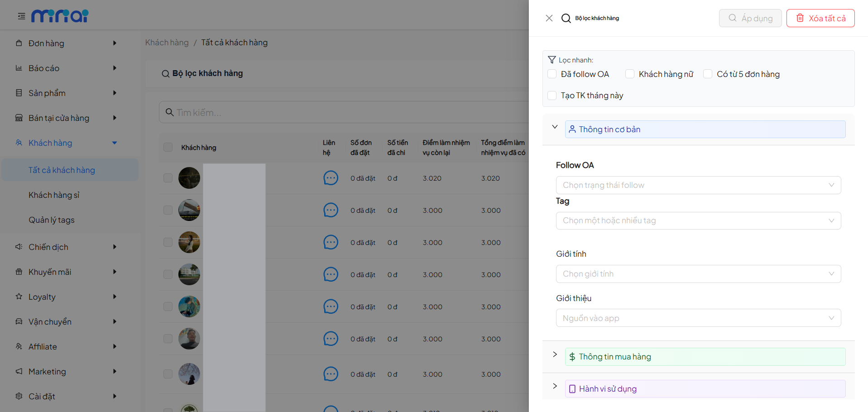Tick the Tạo TK tháng này checkbox
Screen dimensions: 868x412
pyautogui.click(x=552, y=96)
